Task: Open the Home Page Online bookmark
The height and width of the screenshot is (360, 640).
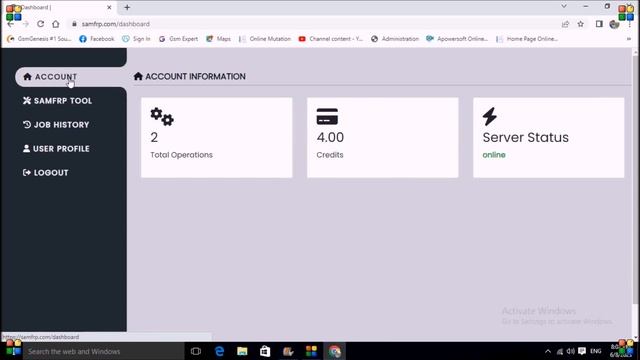Action: (527, 39)
